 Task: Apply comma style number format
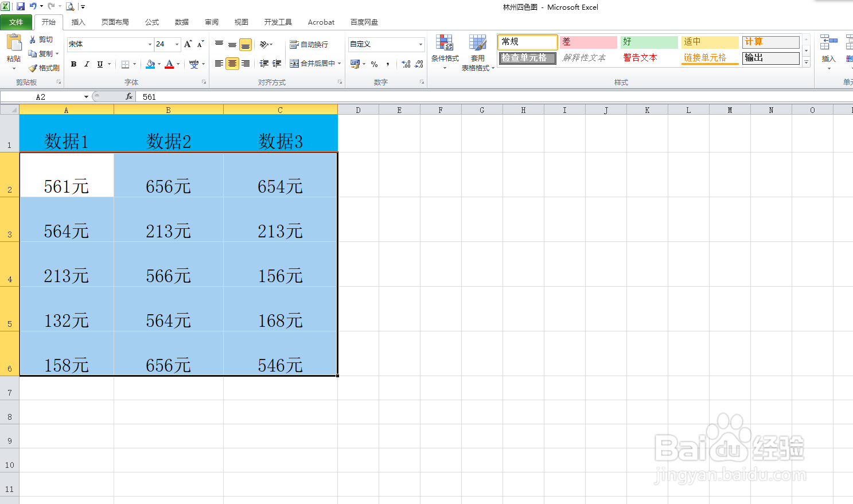(x=388, y=64)
